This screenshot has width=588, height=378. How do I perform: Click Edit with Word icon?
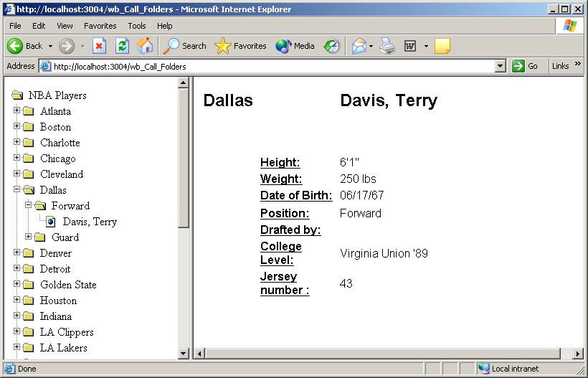(x=410, y=46)
